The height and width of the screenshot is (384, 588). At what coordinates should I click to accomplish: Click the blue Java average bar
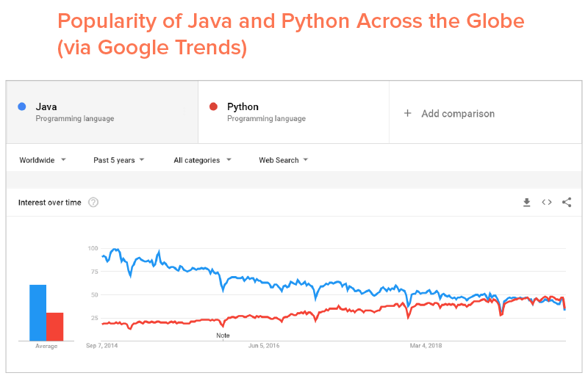coord(37,313)
